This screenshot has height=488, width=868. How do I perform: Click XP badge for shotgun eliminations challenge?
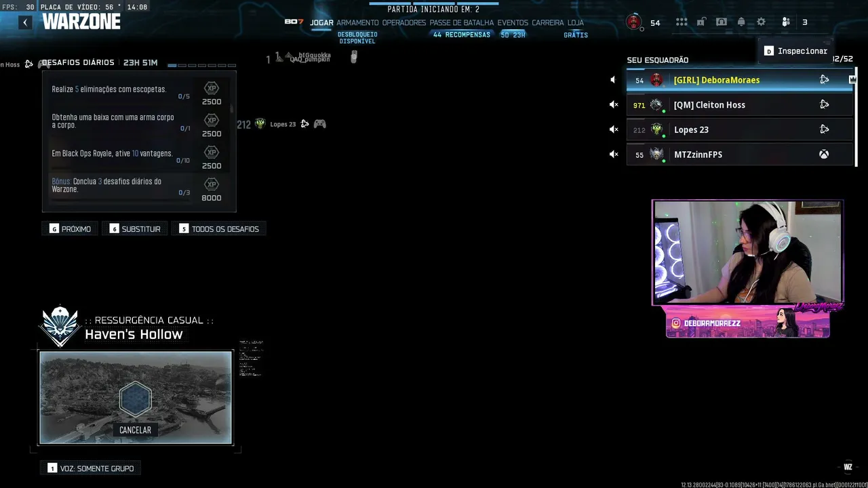point(212,89)
